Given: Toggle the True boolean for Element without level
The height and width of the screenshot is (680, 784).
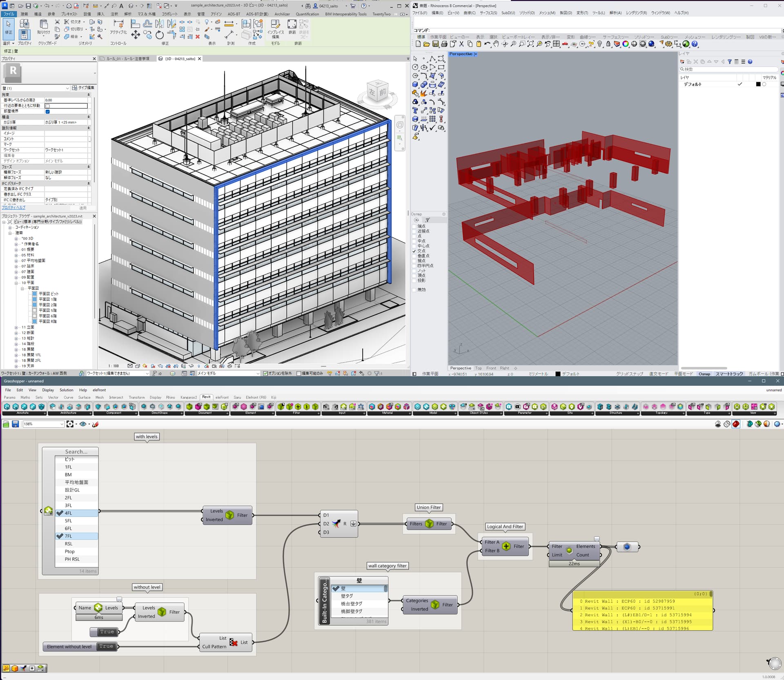Looking at the screenshot, I should click(106, 646).
